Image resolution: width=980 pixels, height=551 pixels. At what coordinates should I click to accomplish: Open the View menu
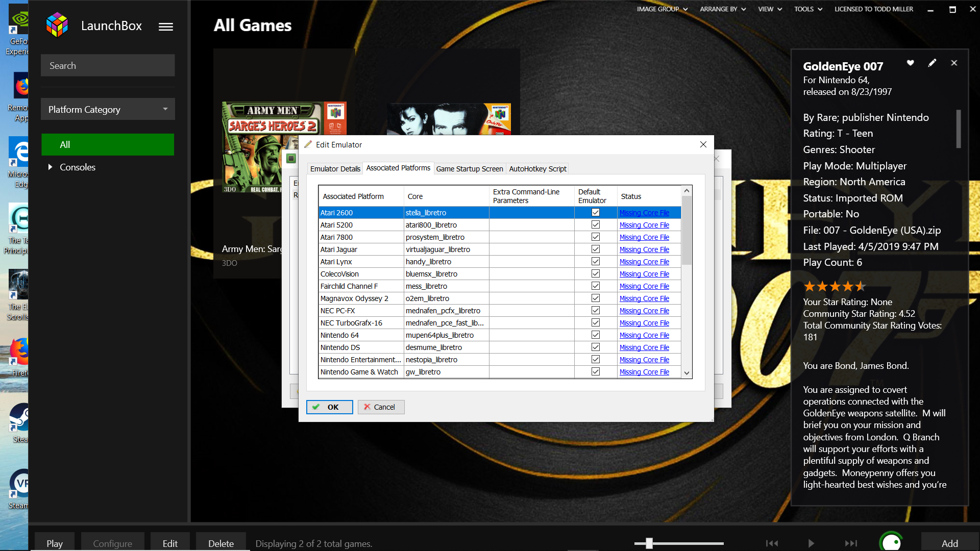click(770, 9)
